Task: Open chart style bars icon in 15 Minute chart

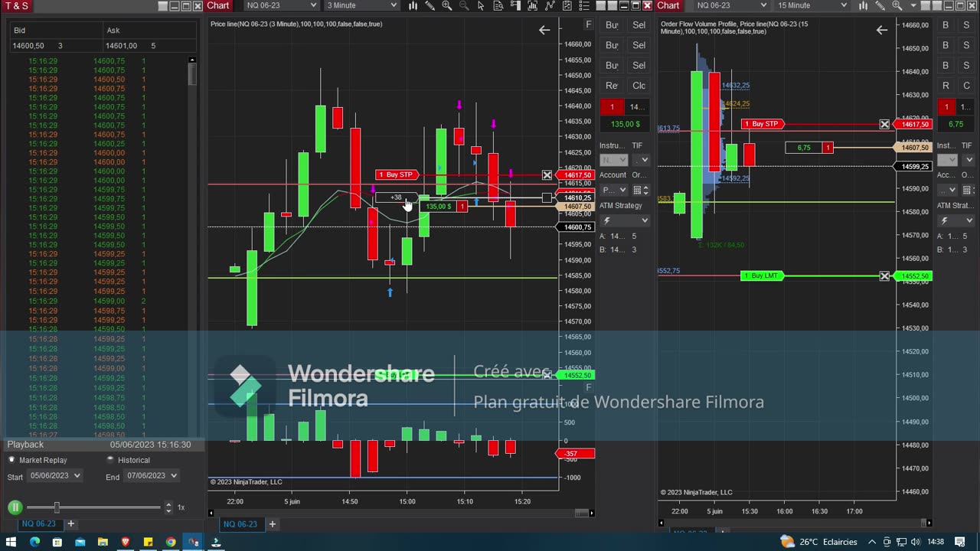Action: (863, 5)
